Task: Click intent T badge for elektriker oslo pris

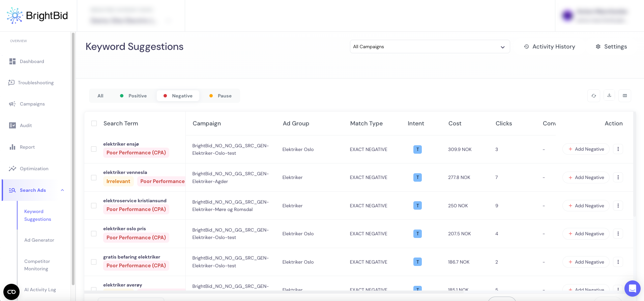Action: 417,234
